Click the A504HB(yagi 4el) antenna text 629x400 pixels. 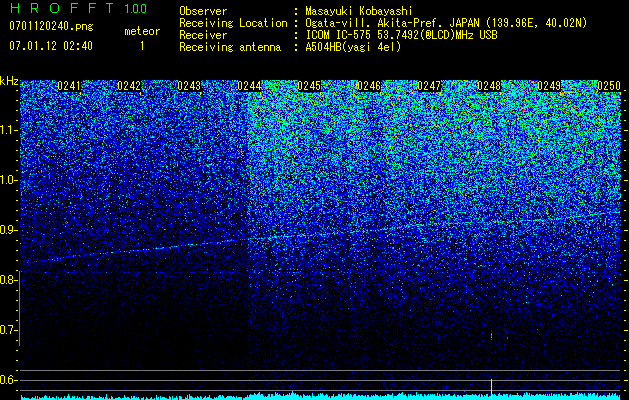[x=353, y=47]
